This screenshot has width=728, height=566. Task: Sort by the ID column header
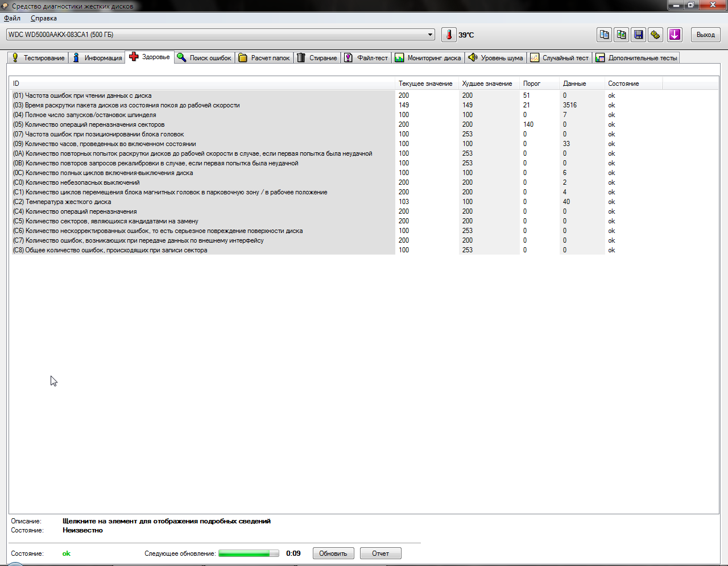coord(202,84)
